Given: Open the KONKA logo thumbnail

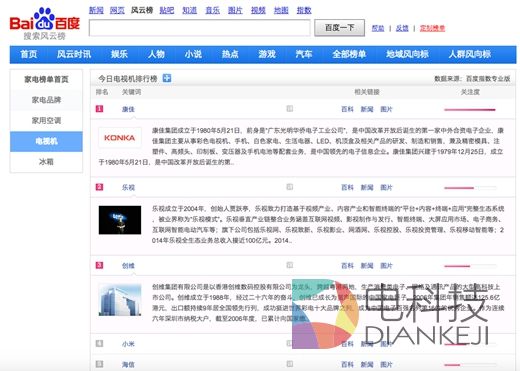Looking at the screenshot, I should 120,138.
